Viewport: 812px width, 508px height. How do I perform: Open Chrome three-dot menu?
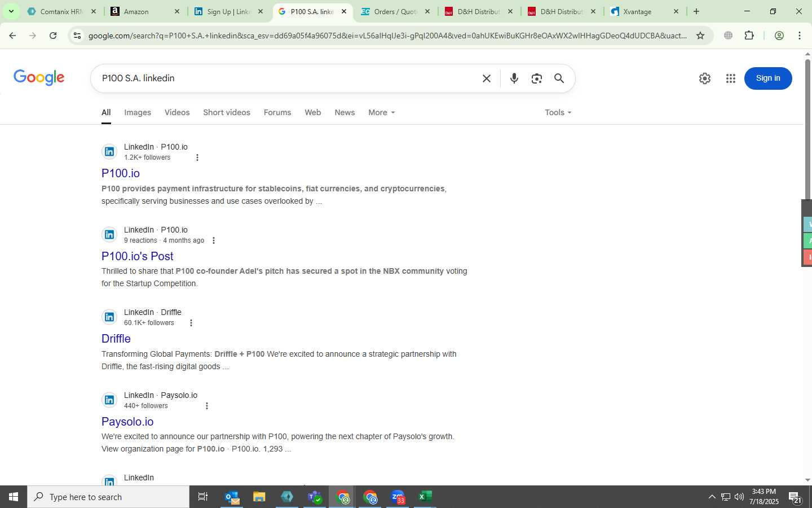click(x=799, y=36)
